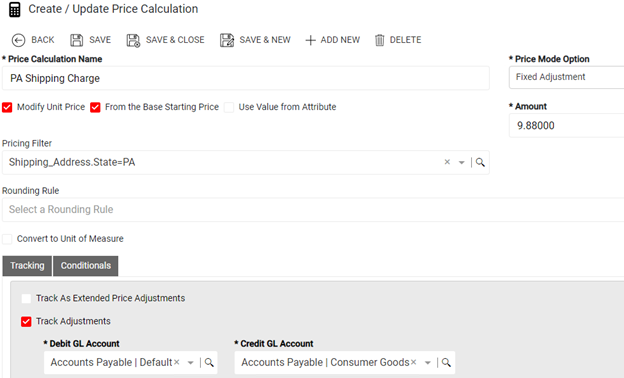Click the Delete trash can icon
The image size is (624, 378).
point(380,40)
